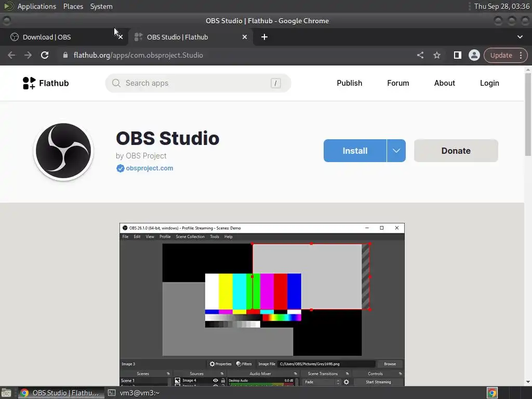Go forward in browser history
Image resolution: width=532 pixels, height=399 pixels.
[28, 55]
